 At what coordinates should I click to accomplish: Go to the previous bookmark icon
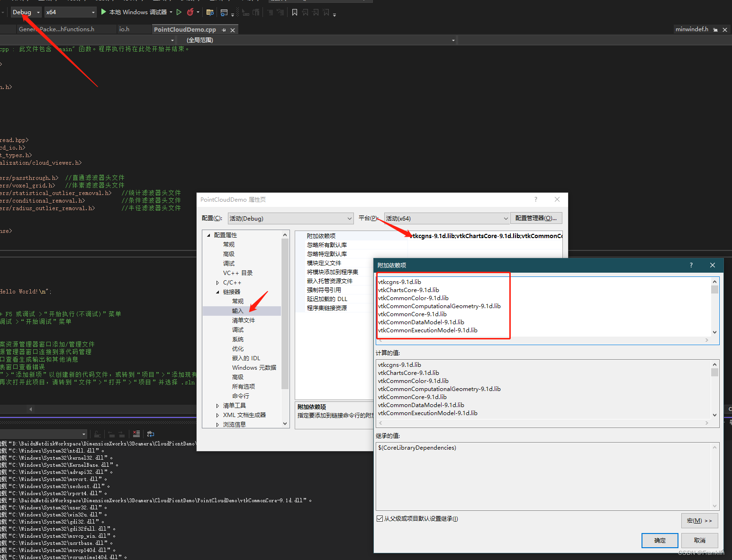pyautogui.click(x=305, y=12)
